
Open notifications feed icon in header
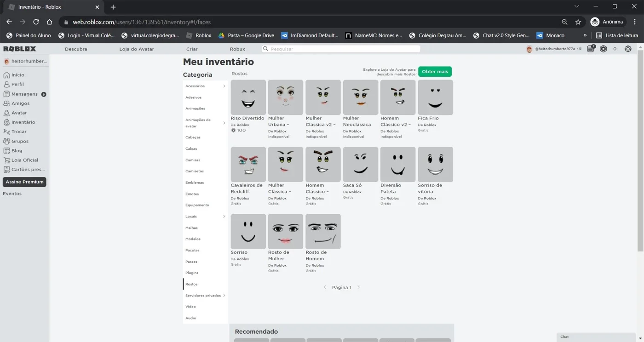(592, 49)
